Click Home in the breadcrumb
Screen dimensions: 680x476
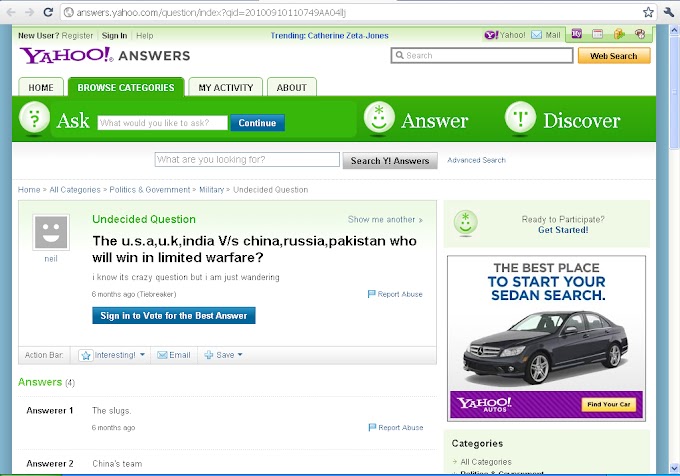[29, 189]
